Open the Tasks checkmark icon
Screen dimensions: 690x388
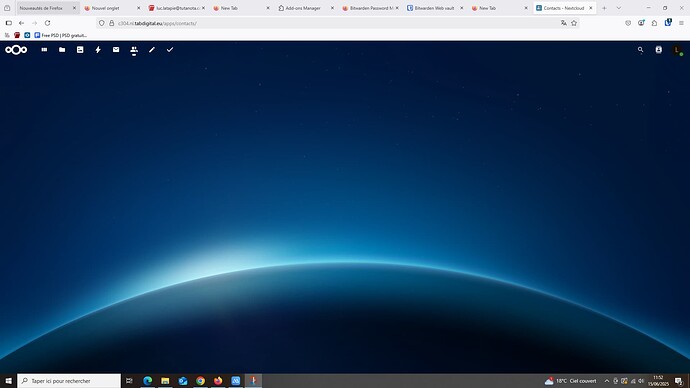tap(170, 50)
